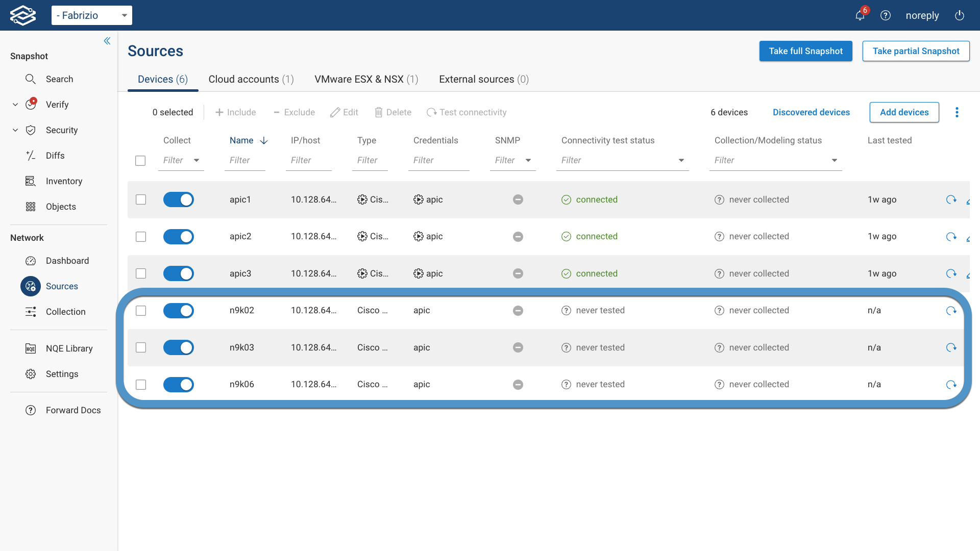The image size is (980, 551).
Task: Disable collection for n9k06
Action: 178,385
